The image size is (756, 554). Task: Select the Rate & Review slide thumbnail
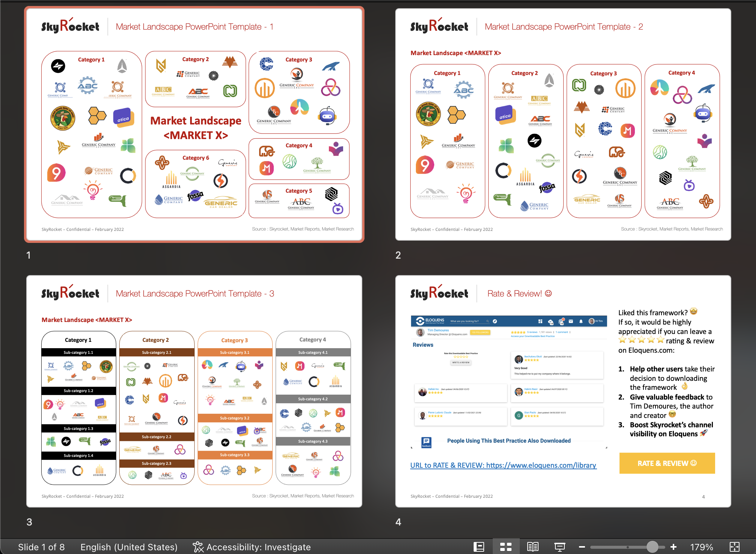click(563, 391)
